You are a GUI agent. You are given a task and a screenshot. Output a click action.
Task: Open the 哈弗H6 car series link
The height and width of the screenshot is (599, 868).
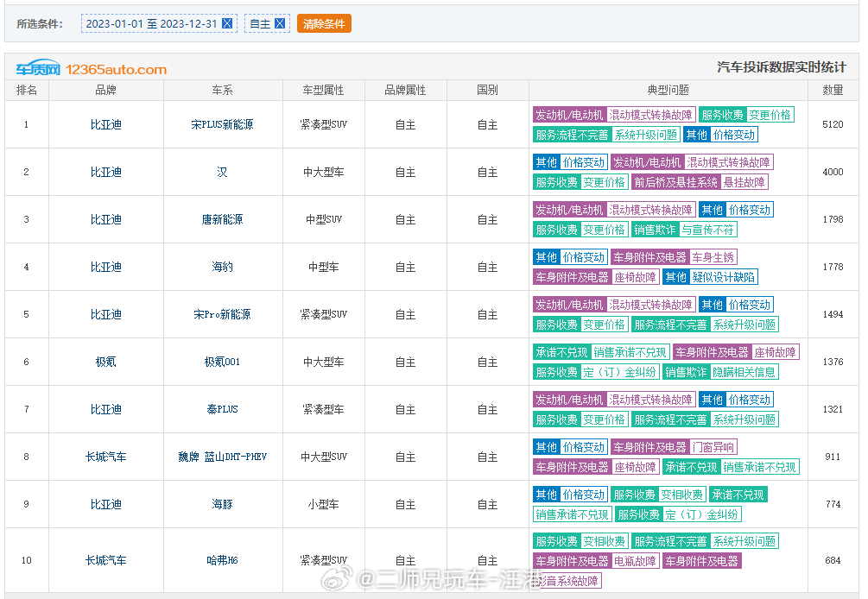[x=222, y=560]
